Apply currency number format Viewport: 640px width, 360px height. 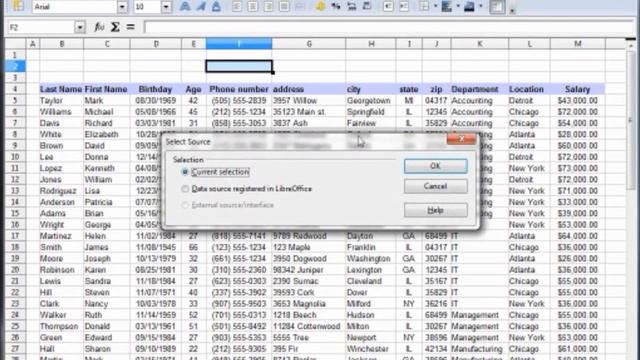point(320,7)
